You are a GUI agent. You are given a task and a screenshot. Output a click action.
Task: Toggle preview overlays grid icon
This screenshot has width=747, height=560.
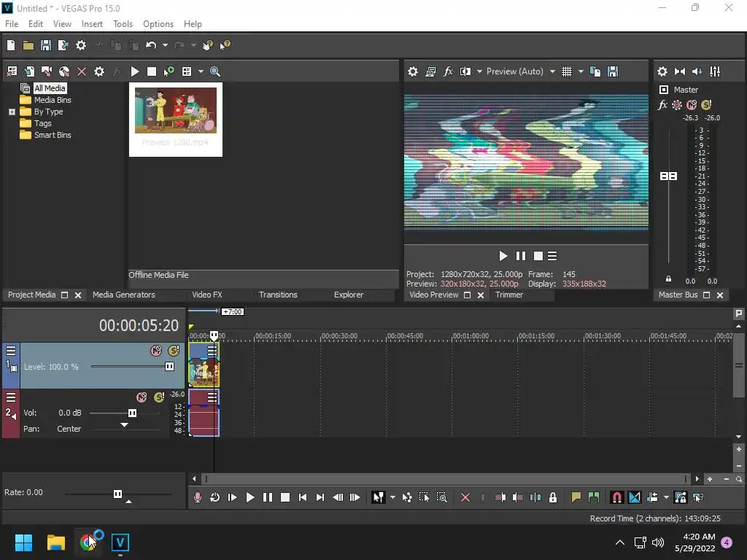[566, 71]
